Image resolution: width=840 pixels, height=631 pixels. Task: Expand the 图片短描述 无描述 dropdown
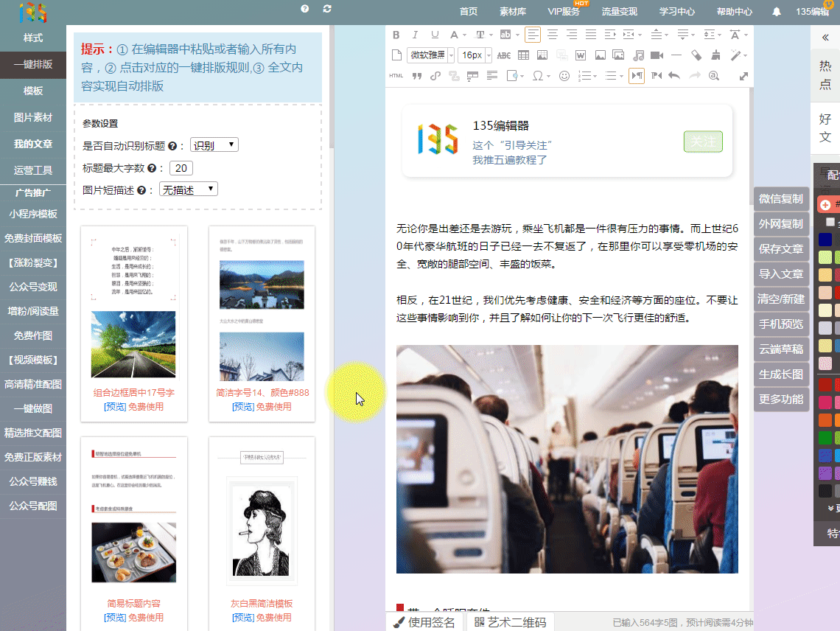pos(189,189)
